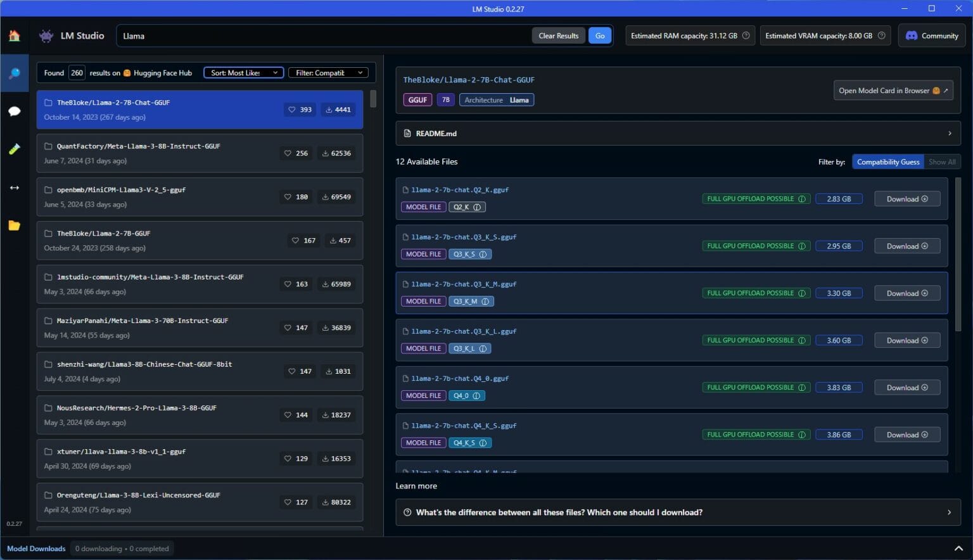Image resolution: width=973 pixels, height=560 pixels.
Task: Open the Model Downloads panel tab
Action: 36,549
